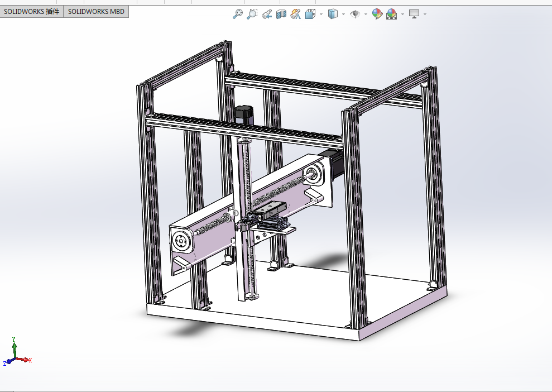
Task: Click the View Orientation cube icon
Action: pos(310,14)
